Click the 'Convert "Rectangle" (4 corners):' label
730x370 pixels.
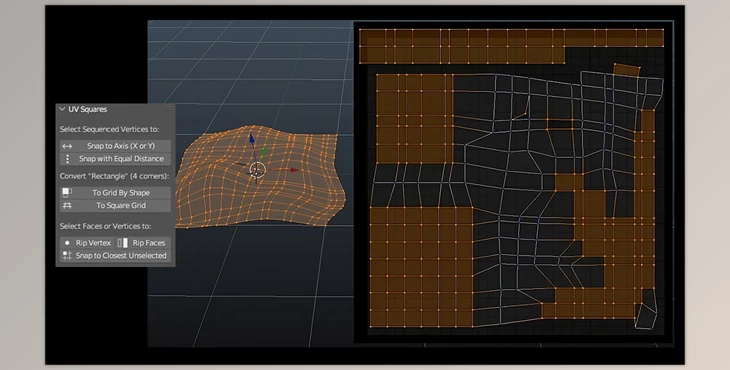pos(115,176)
